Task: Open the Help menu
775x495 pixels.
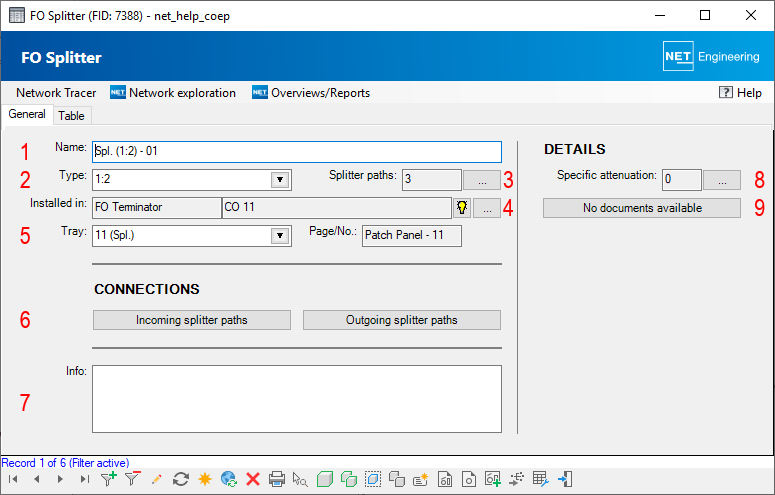Action: click(740, 93)
